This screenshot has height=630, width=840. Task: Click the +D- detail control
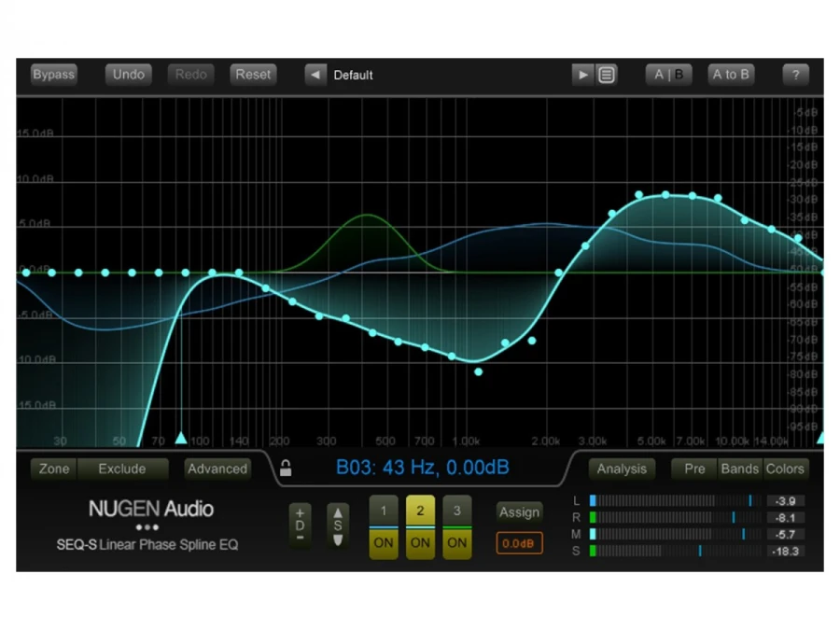coord(300,525)
